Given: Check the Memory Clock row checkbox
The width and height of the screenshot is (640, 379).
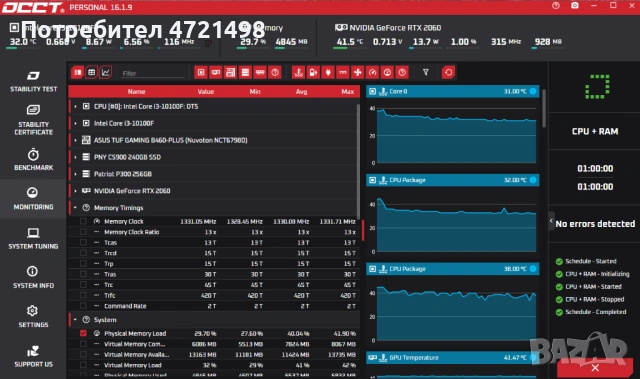Looking at the screenshot, I should (83, 221).
